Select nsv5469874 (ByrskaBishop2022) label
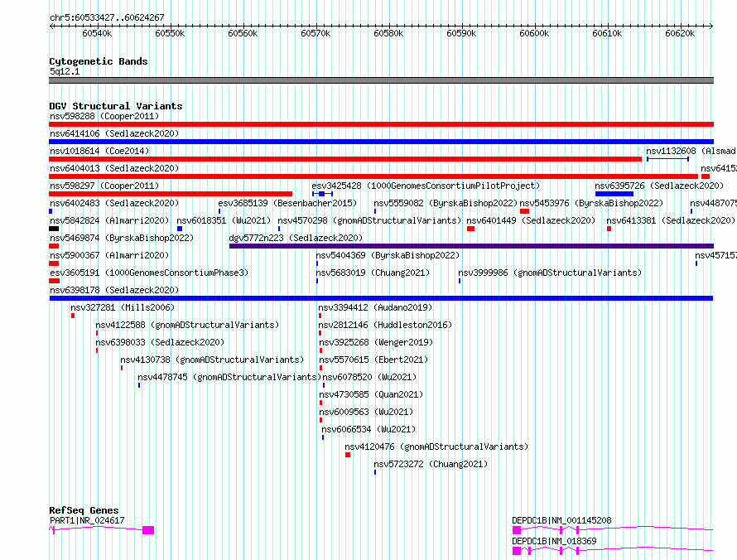 (x=122, y=238)
